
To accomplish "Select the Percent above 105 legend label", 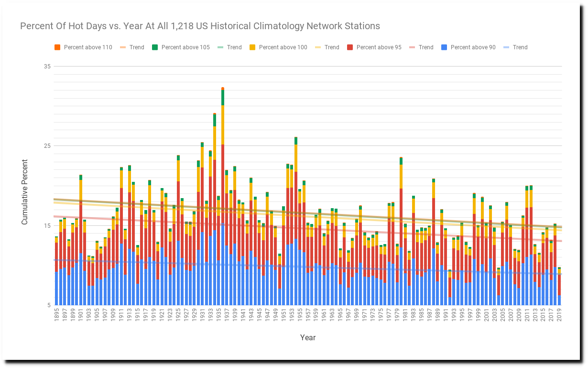I will (x=185, y=47).
